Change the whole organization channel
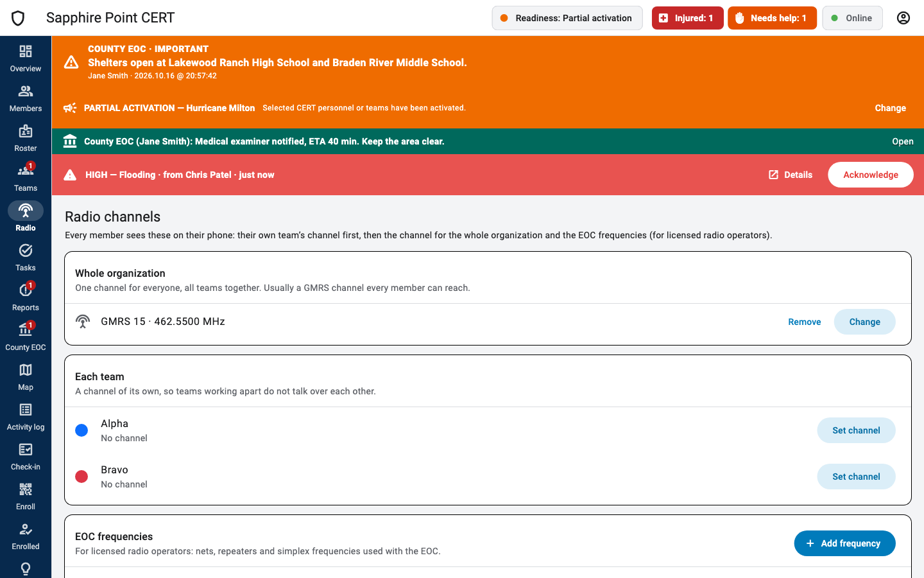924x578 pixels. pos(864,322)
